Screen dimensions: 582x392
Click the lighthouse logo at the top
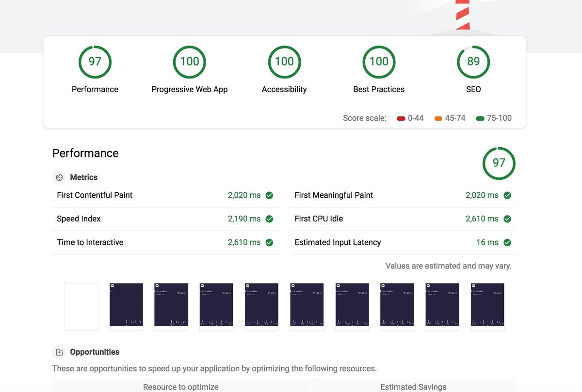462,16
